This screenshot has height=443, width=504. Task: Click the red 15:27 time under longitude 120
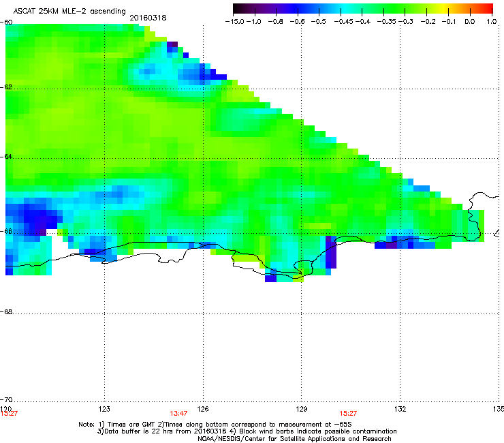9,414
